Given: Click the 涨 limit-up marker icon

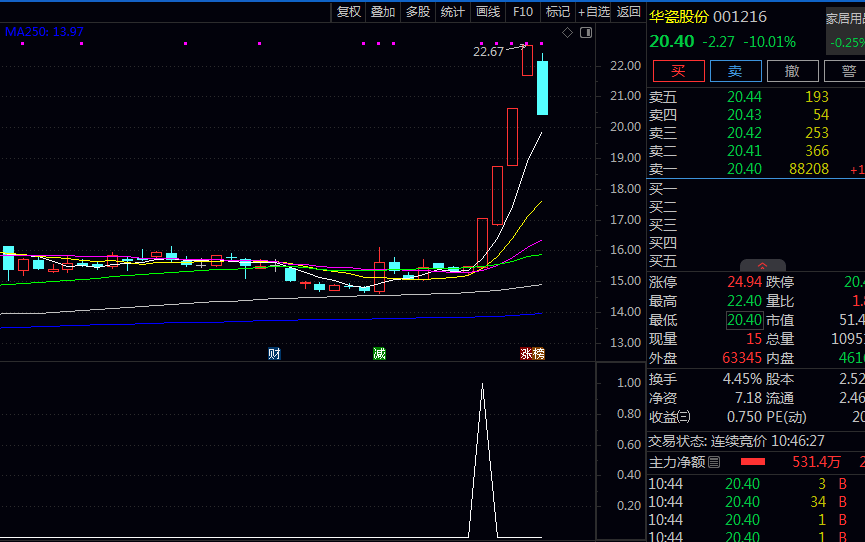Looking at the screenshot, I should 526,354.
